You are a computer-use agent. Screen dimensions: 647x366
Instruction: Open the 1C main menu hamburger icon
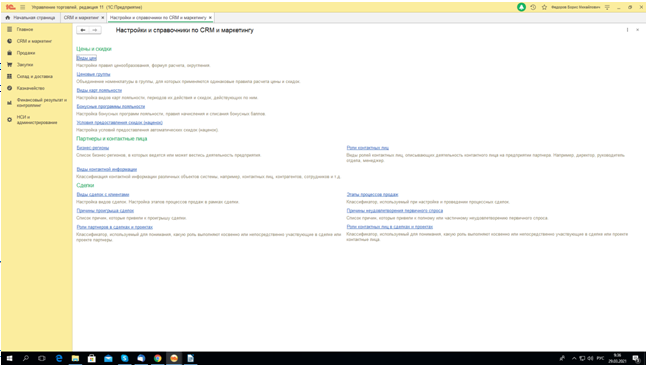tap(23, 7)
